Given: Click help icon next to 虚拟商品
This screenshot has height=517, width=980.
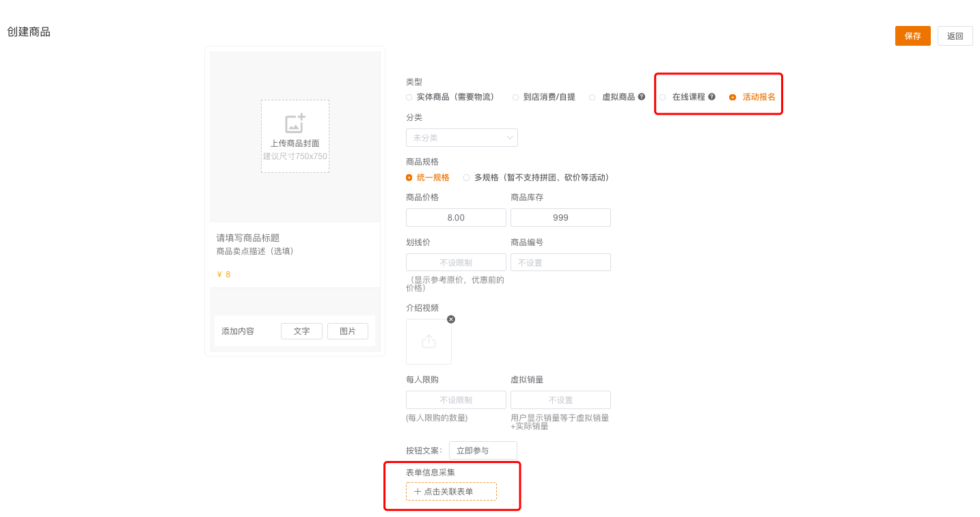Looking at the screenshot, I should pyautogui.click(x=642, y=97).
